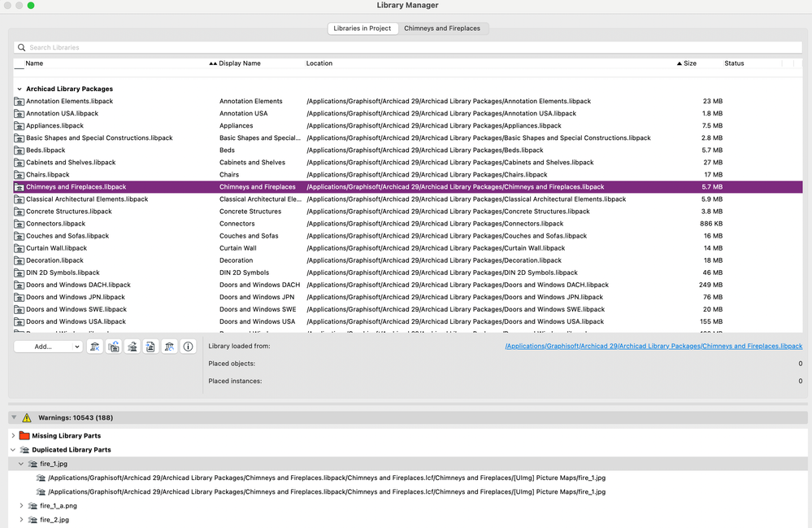Viewport: 812px width, 528px height.
Task: Select the Doors and Windows SWE.libpack row
Action: (408, 309)
